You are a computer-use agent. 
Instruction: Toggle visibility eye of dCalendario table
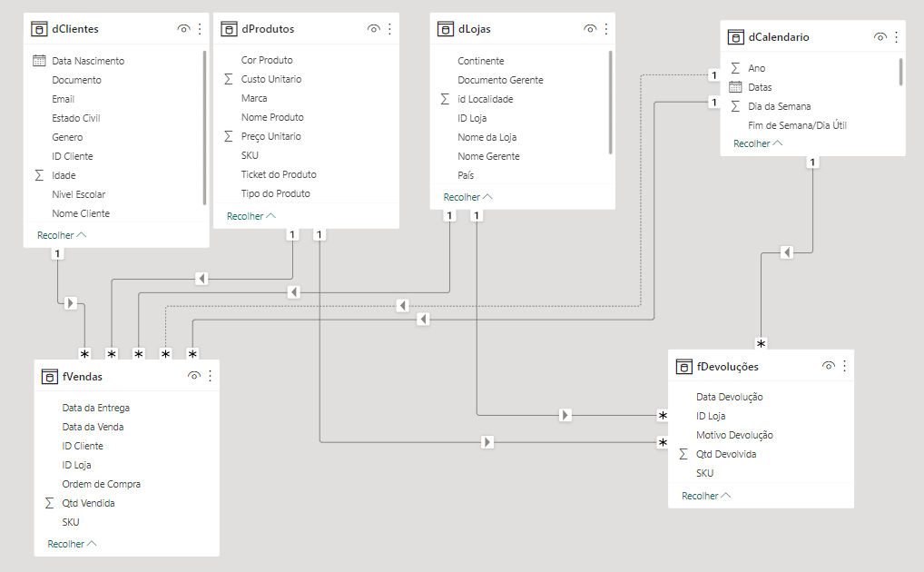tap(880, 37)
